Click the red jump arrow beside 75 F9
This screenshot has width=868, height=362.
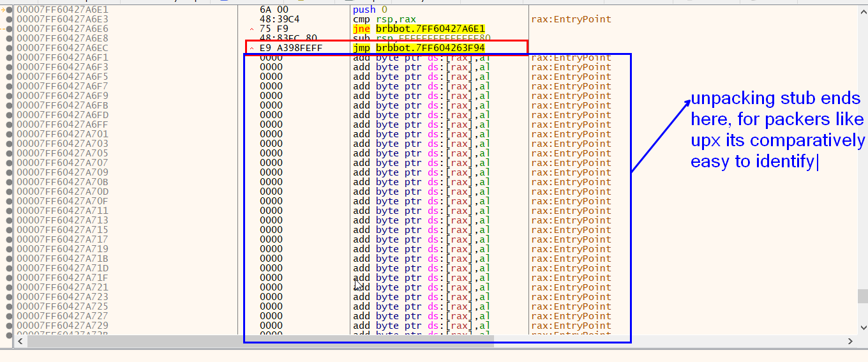[x=251, y=29]
